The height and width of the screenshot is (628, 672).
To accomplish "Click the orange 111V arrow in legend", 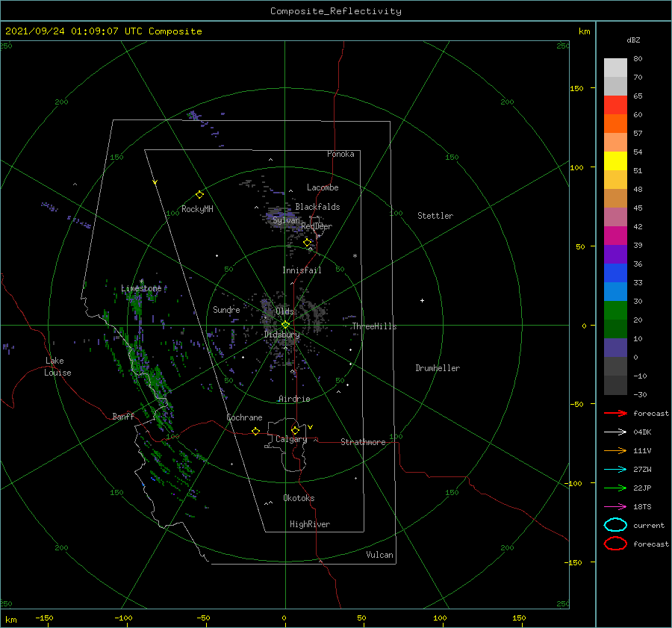I will (x=615, y=450).
